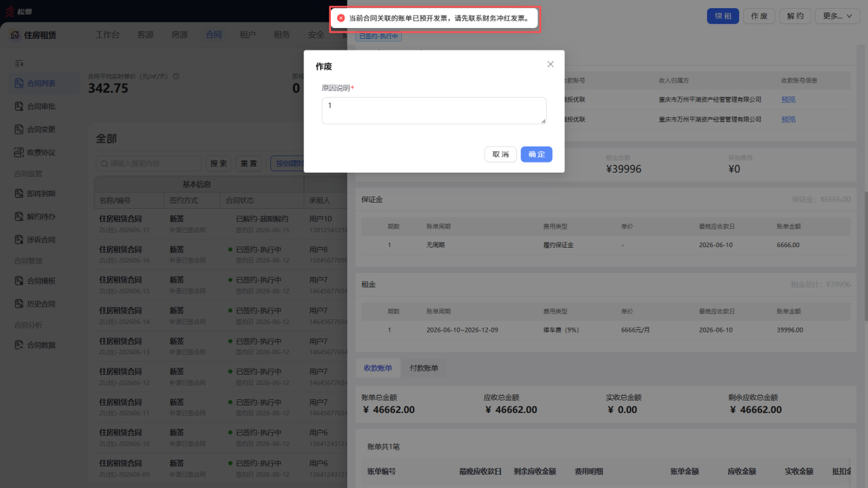Switch to the 付款账单 tab

pyautogui.click(x=424, y=368)
